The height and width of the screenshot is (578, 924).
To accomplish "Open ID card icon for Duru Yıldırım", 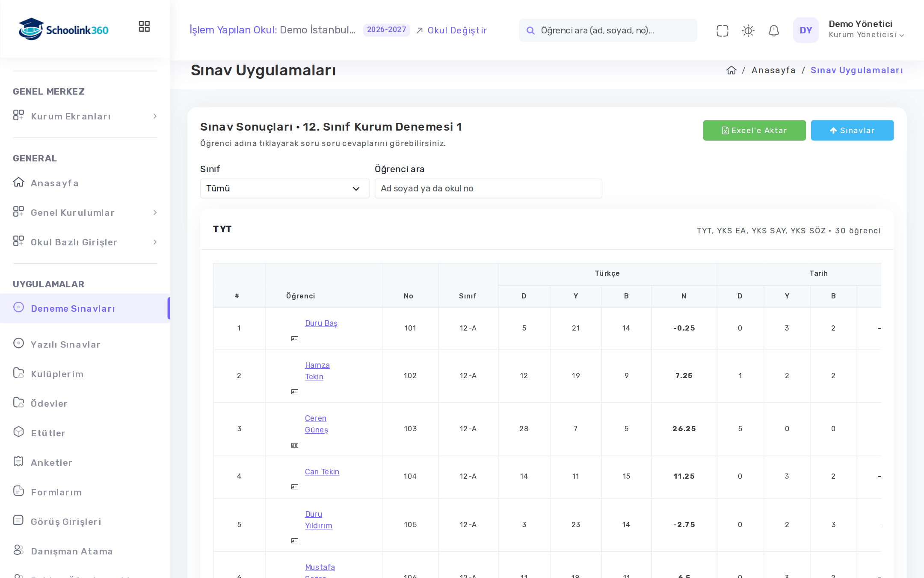I will [x=295, y=541].
